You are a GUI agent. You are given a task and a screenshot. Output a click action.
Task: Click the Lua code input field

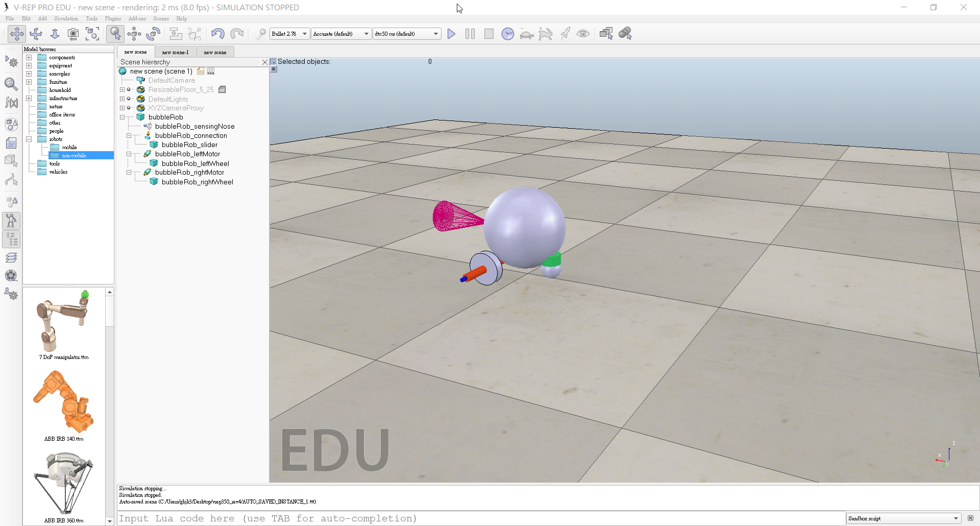[x=481, y=518]
